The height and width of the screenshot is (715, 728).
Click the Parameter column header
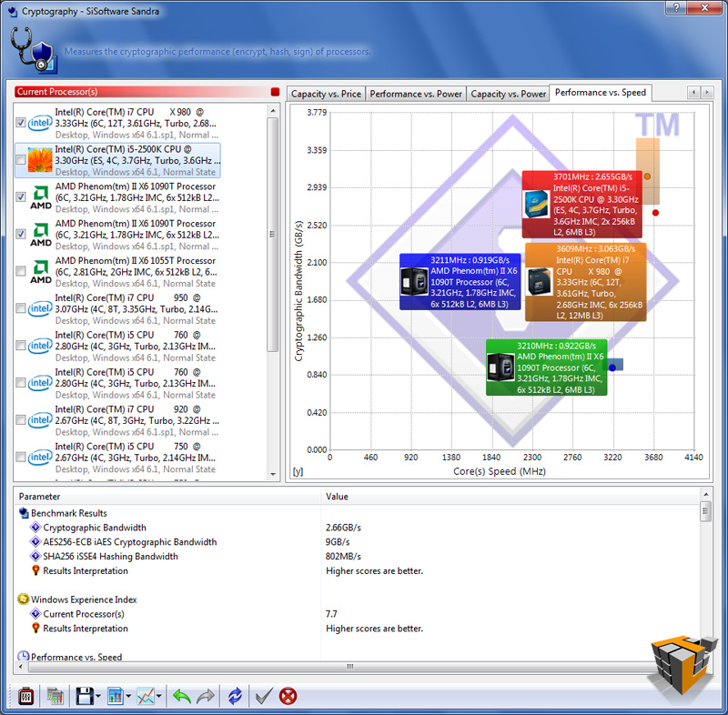[168, 497]
